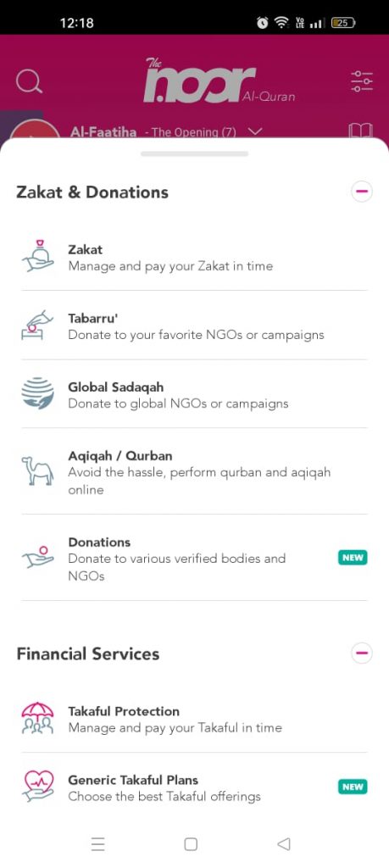The height and width of the screenshot is (868, 389).
Task: Tap the open book icon
Action: point(360,131)
